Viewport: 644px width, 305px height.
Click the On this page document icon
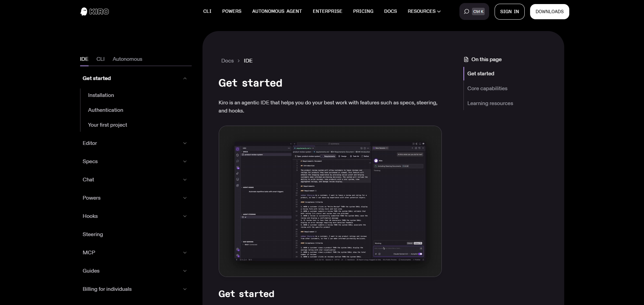point(466,59)
